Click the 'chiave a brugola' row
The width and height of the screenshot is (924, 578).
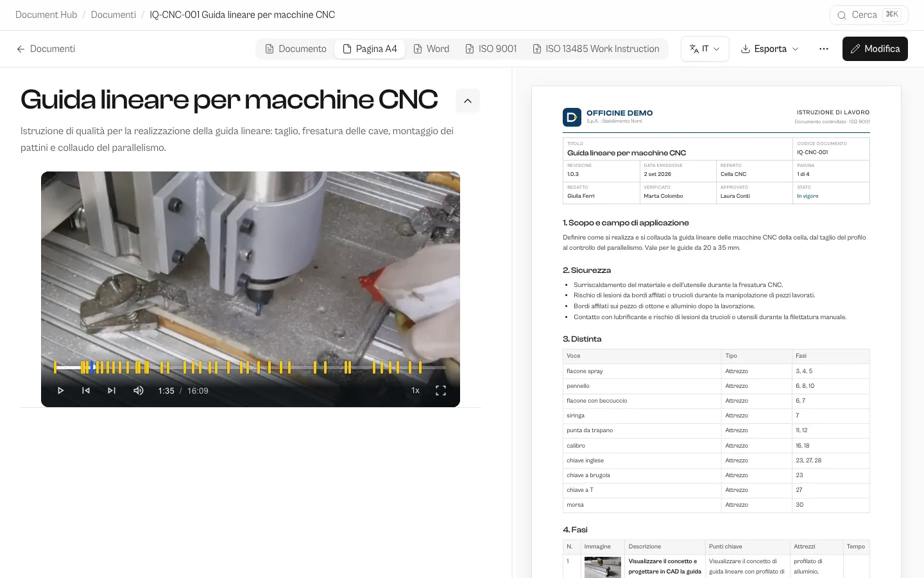coord(716,475)
